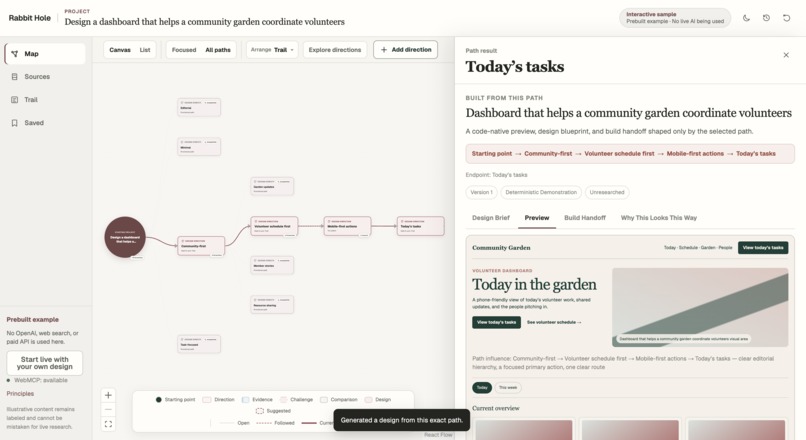Select the Focused paths option

tap(184, 50)
